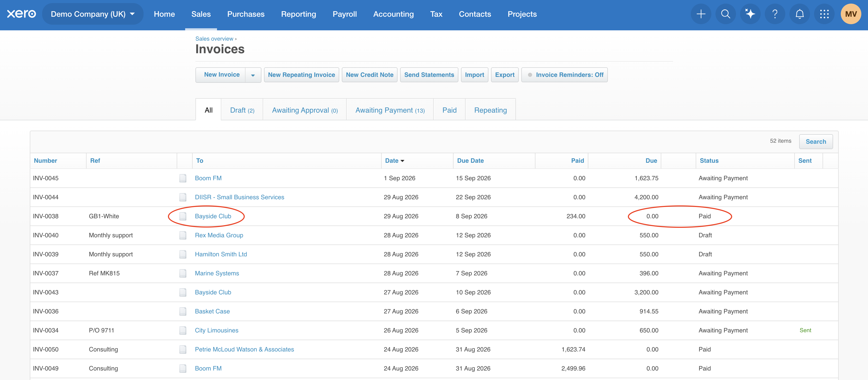Screen dimensions: 868x380
Task: Click document icon for Petrie McLoud Watson row
Action: (x=183, y=349)
